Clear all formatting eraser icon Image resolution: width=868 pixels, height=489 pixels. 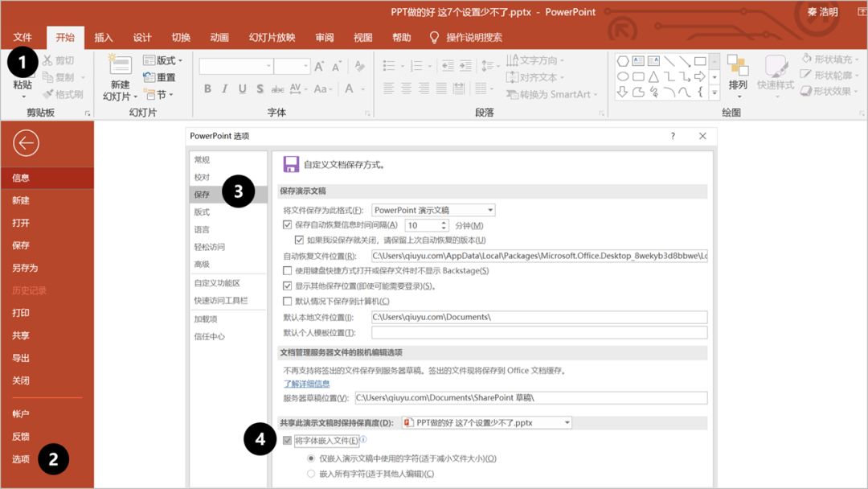360,67
